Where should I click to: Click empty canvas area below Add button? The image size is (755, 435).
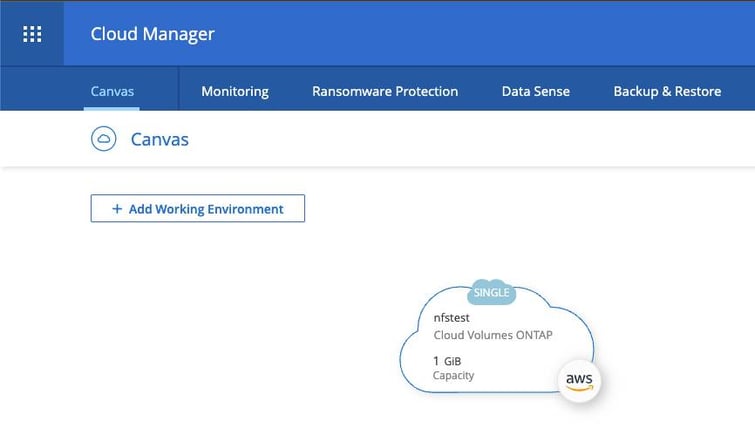click(200, 320)
